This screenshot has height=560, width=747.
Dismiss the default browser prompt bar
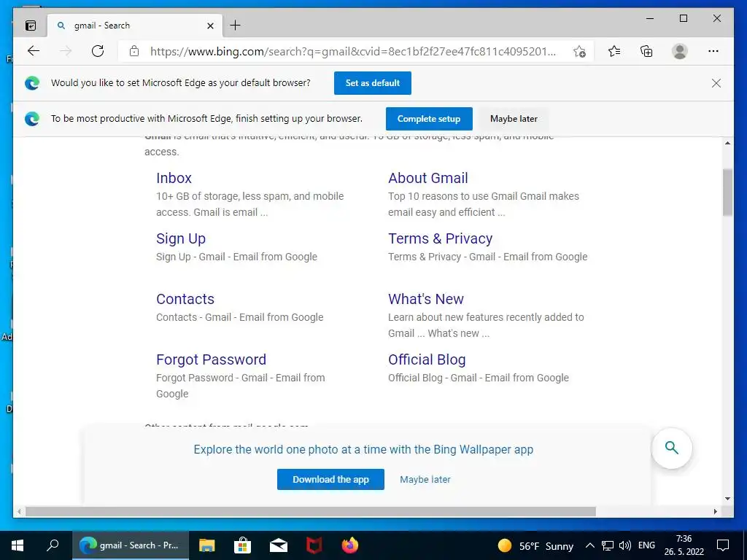716,83
